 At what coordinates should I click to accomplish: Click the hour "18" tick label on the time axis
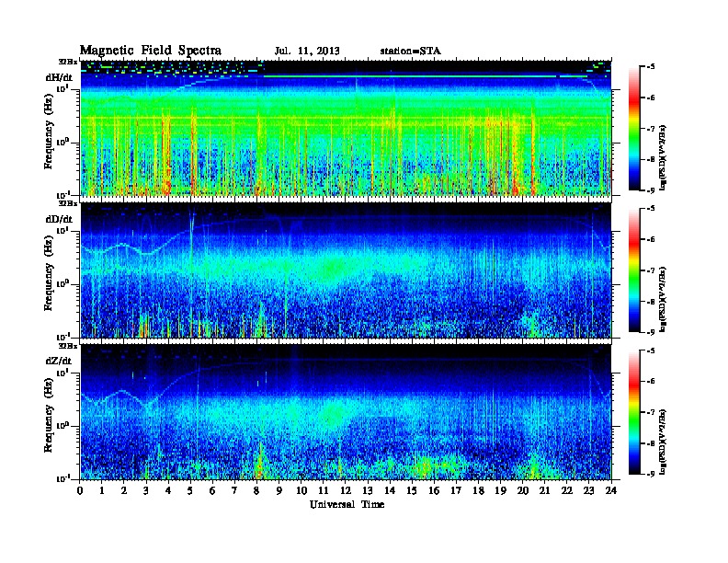[x=479, y=490]
